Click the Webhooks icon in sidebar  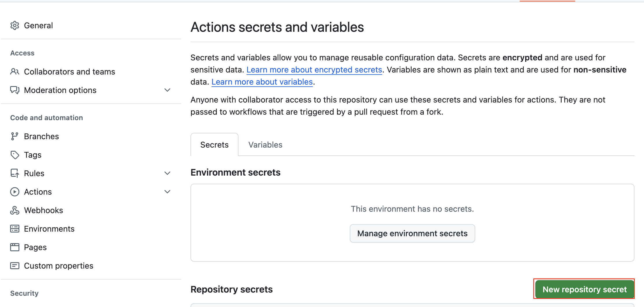pos(15,210)
